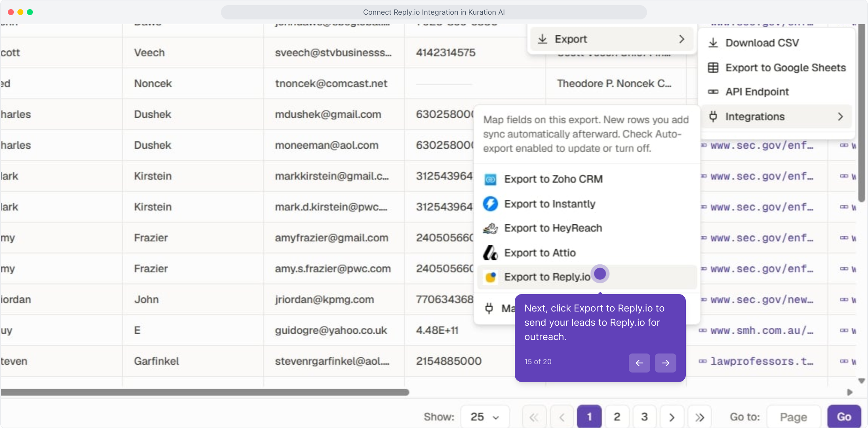Click last name Veech cell
Viewport: 868px width, 428px height.
coord(193,53)
